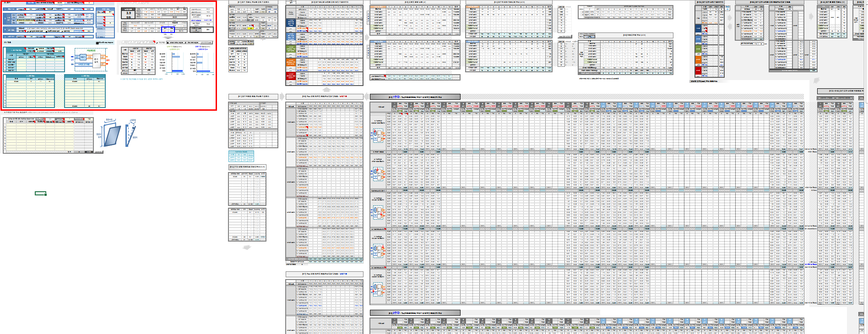Screen dimensions: 868x334
Task: Click the gray arrow below the small dotted tables
Action: (x=247, y=248)
